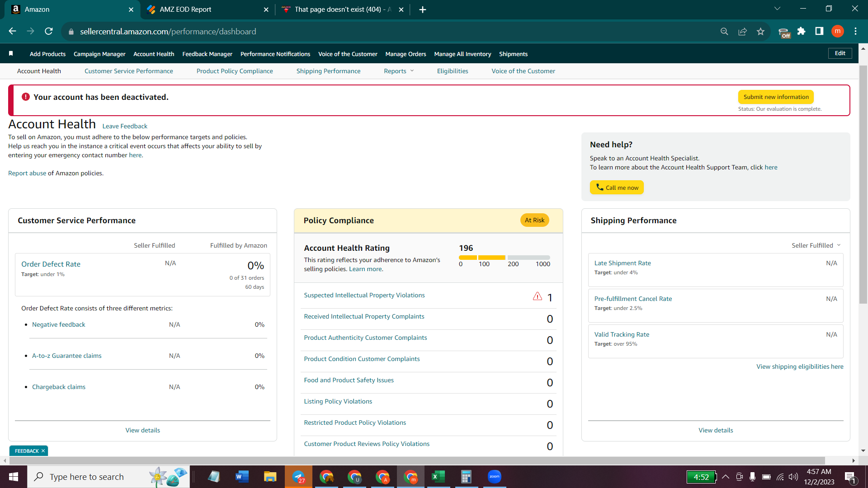Click the warning triangle beside IP violations count
This screenshot has width=868, height=488.
[x=537, y=296]
